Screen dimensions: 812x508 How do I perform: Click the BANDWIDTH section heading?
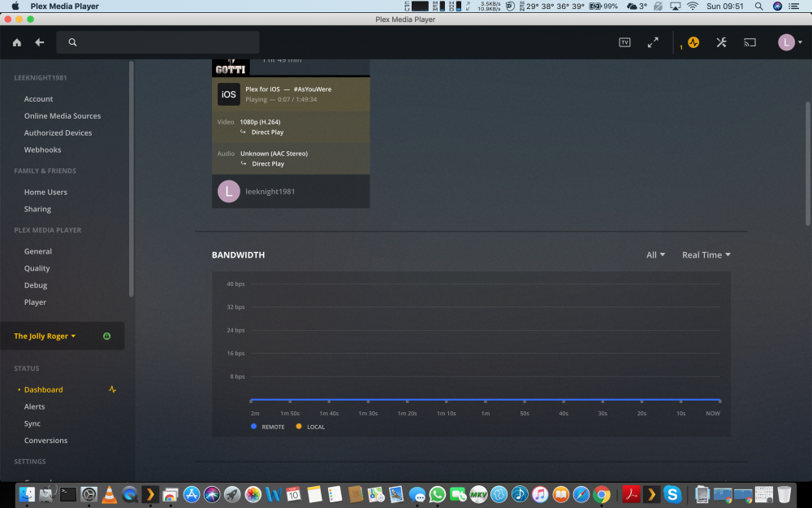238,255
